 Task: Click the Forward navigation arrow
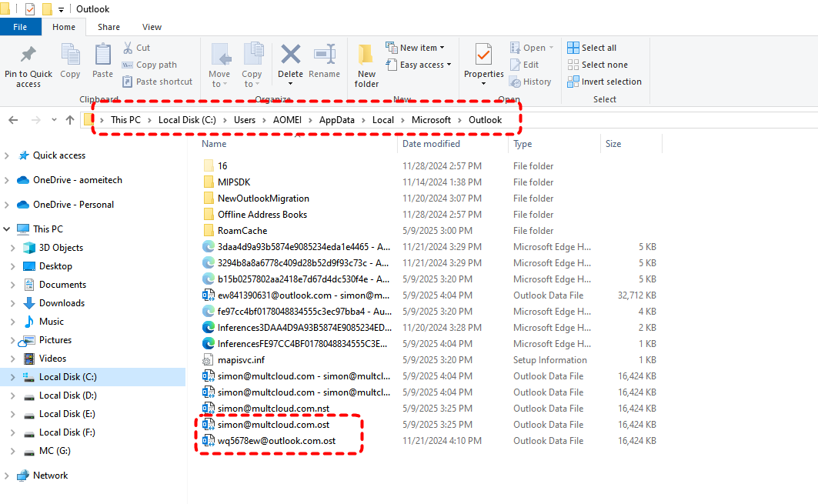tap(35, 120)
